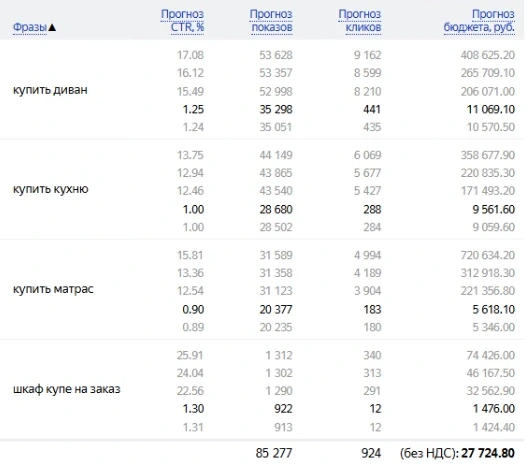Image resolution: width=528 pixels, height=464 pixels.
Task: Click clicks value 340
Action: click(372, 355)
